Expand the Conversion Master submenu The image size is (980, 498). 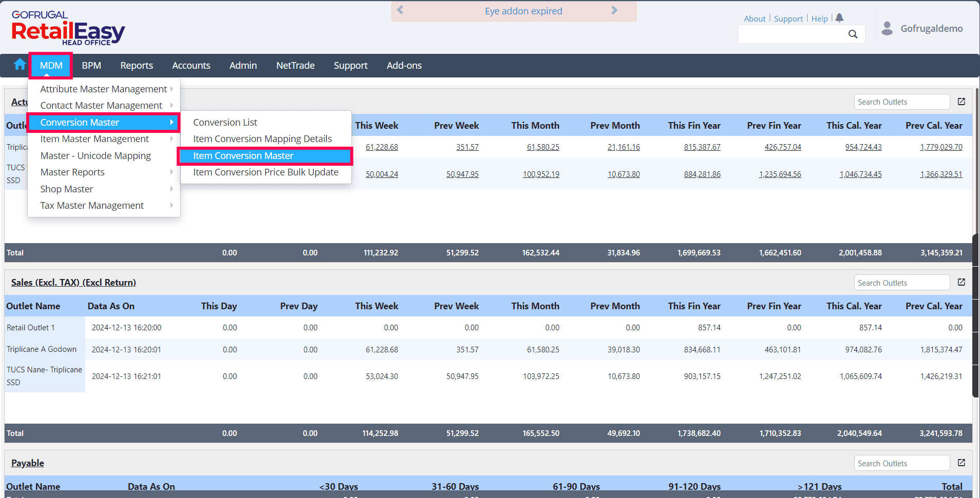pyautogui.click(x=104, y=122)
